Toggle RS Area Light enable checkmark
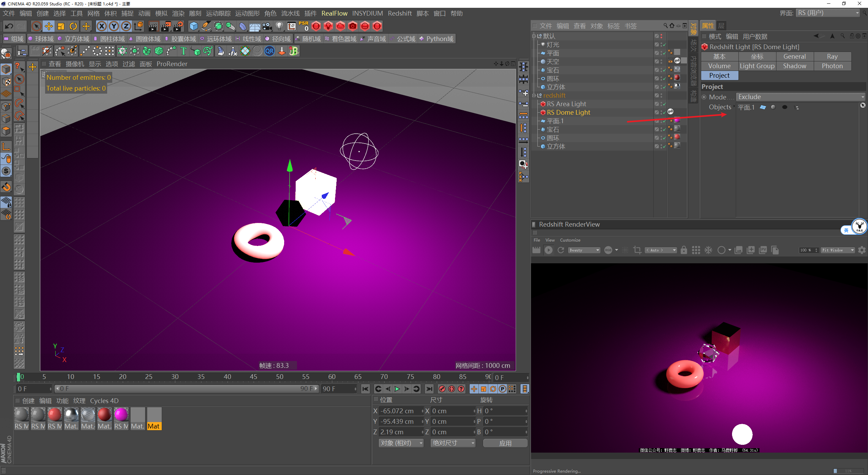868x475 pixels. [x=664, y=104]
